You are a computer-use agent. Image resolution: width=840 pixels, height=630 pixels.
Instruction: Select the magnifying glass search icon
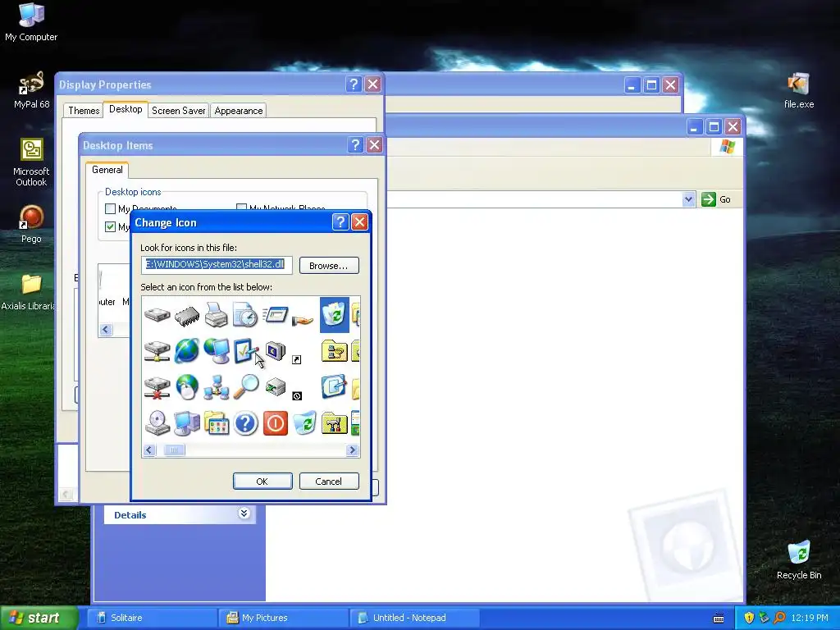point(246,387)
